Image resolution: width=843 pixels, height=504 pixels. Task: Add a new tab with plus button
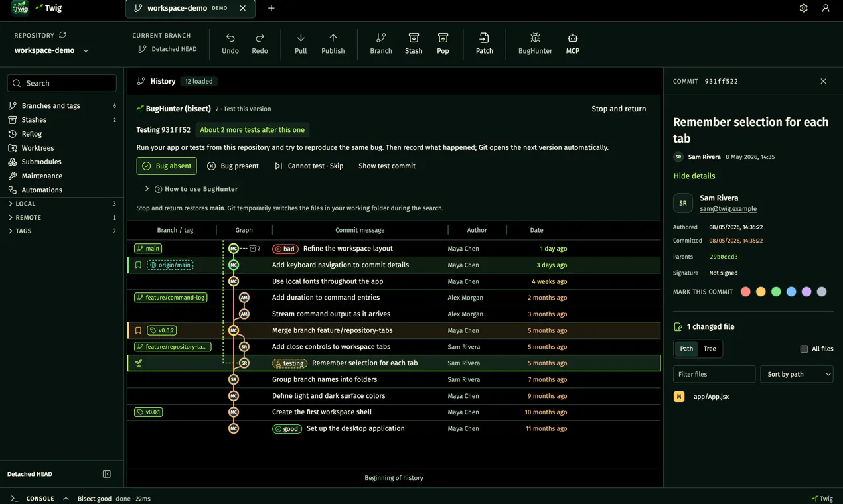pyautogui.click(x=271, y=8)
